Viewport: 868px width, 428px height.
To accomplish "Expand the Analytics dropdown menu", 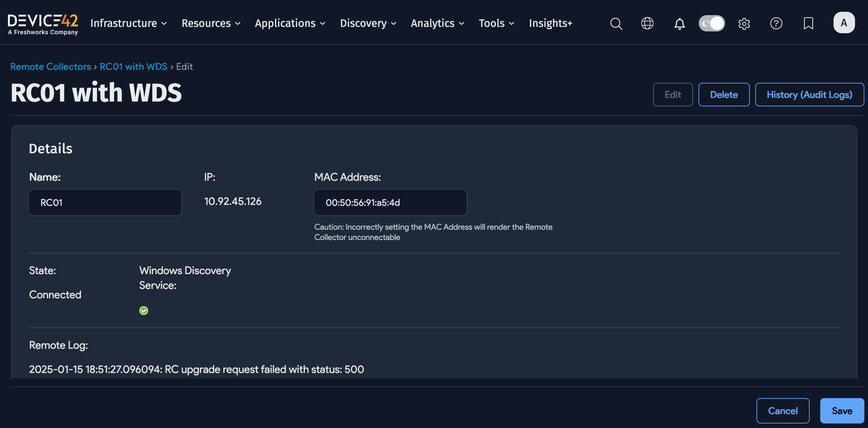I will click(437, 23).
